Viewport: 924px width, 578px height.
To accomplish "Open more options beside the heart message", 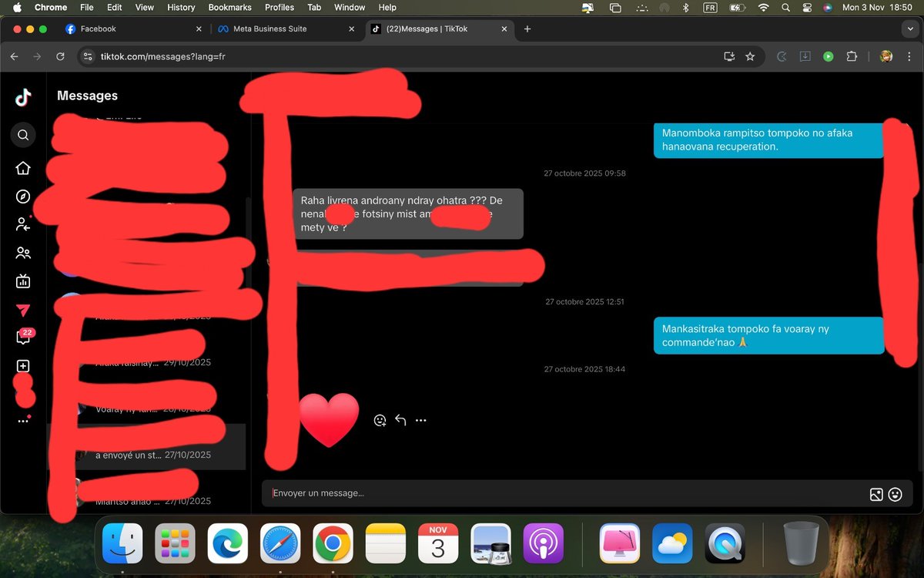I will [x=420, y=420].
